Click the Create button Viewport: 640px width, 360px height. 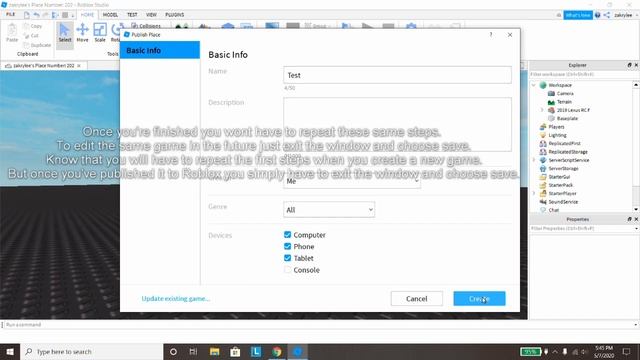(x=479, y=298)
